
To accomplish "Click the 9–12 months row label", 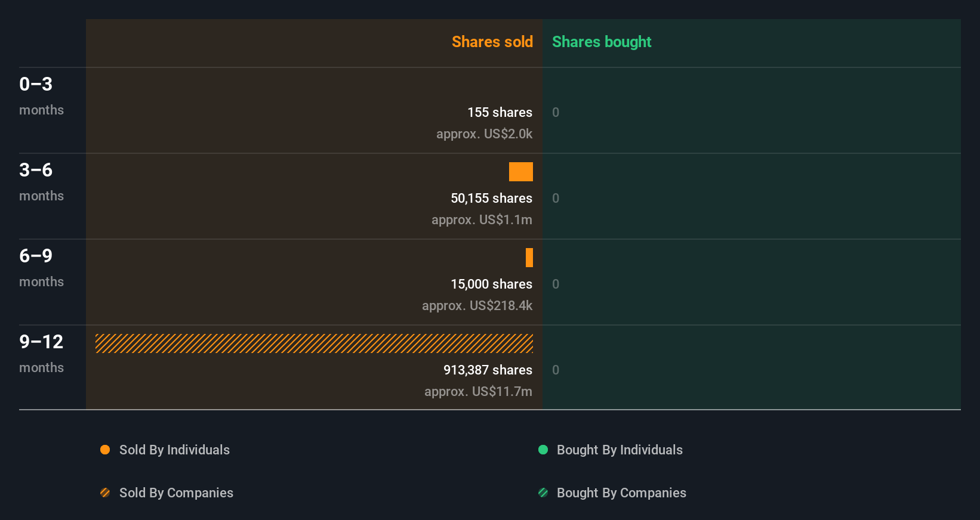I will (x=41, y=354).
